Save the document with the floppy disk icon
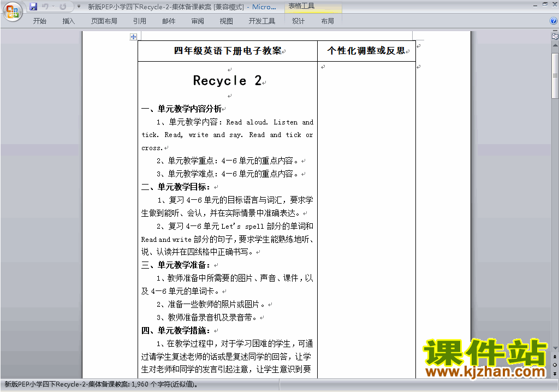Screen dimensions: 559x392 tap(33, 7)
